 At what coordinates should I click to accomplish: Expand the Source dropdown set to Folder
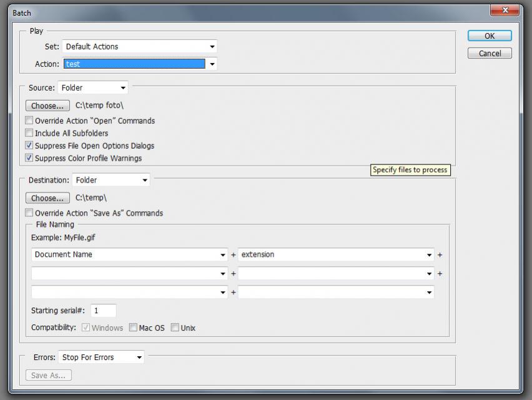point(93,88)
